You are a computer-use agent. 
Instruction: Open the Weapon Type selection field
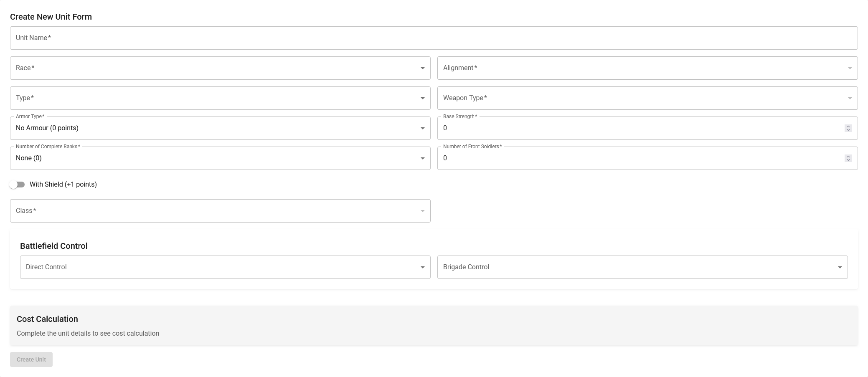tap(643, 98)
